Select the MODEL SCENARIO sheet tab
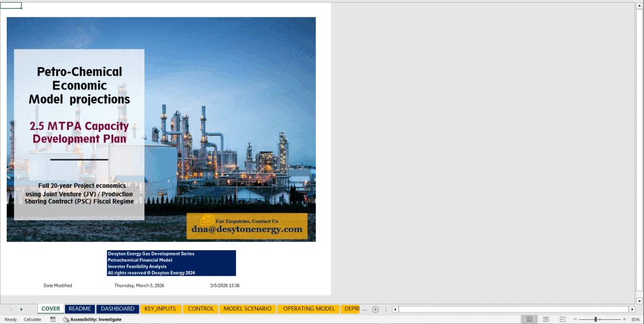The width and height of the screenshot is (644, 324). click(x=247, y=309)
